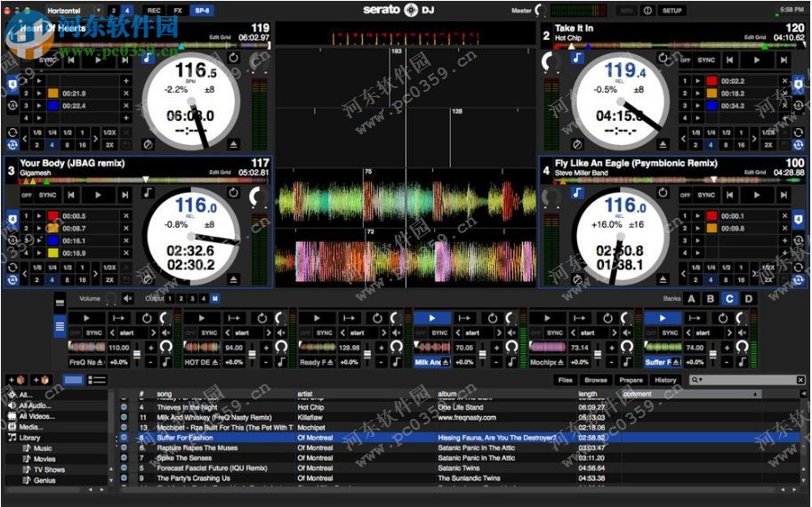
Task: Select sampler bank D
Action: [748, 299]
